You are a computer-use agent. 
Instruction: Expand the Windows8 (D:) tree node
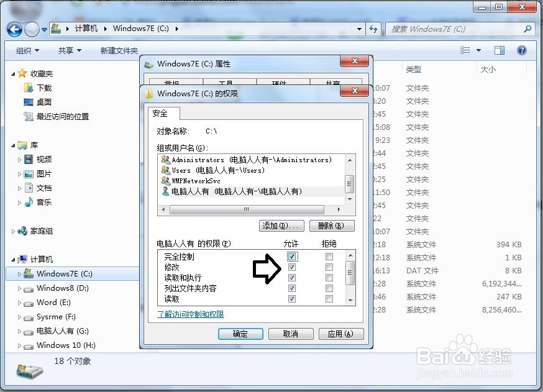pos(19,288)
